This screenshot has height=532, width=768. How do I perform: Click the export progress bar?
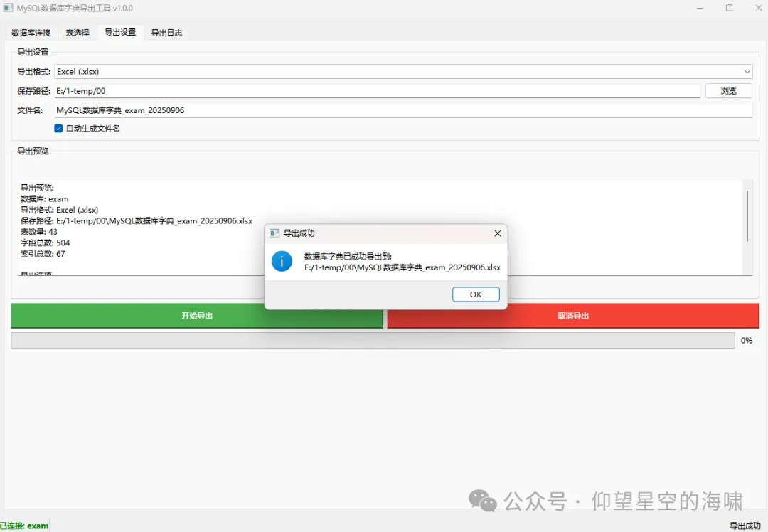(373, 341)
